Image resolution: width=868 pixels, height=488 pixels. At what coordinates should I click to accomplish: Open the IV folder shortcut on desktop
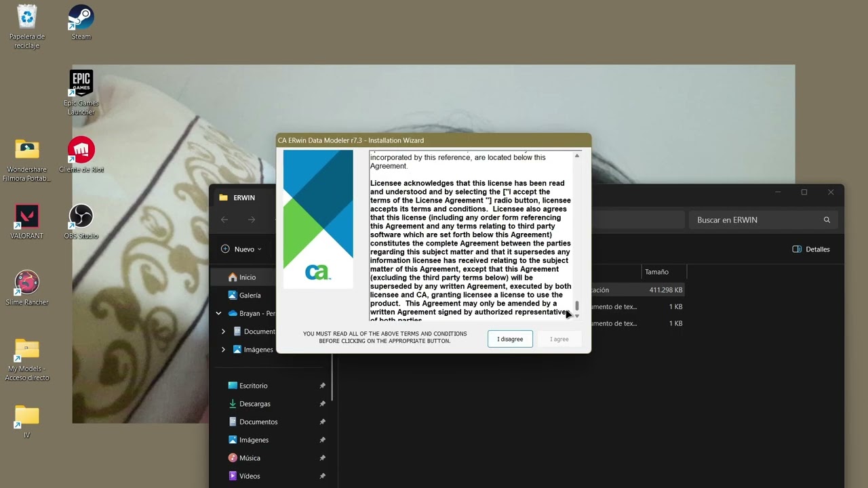coord(27,422)
